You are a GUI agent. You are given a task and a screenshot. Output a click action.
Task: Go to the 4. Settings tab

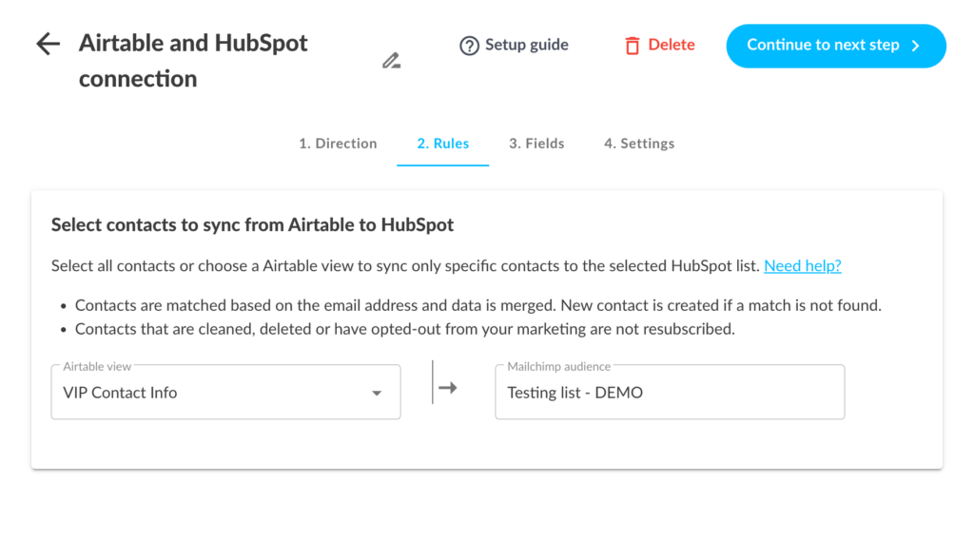click(x=639, y=144)
